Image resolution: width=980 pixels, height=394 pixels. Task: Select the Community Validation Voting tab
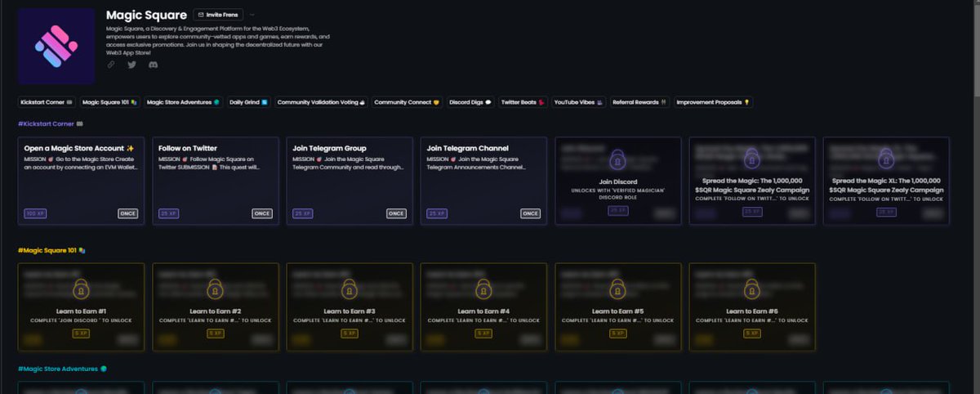coord(321,102)
